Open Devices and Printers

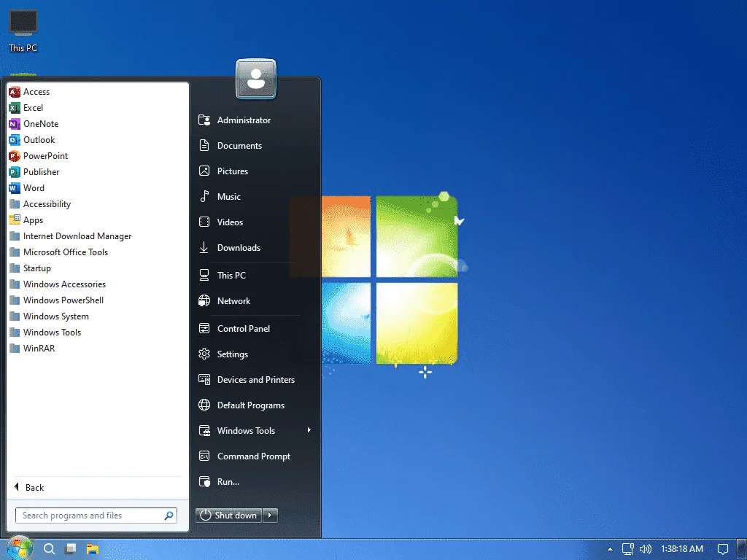click(255, 379)
